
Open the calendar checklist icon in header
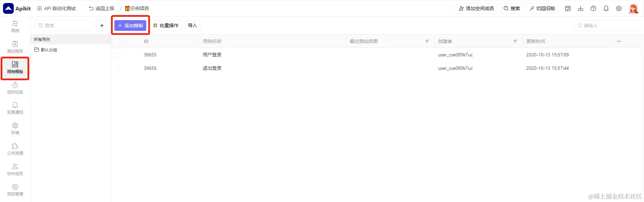[568, 8]
